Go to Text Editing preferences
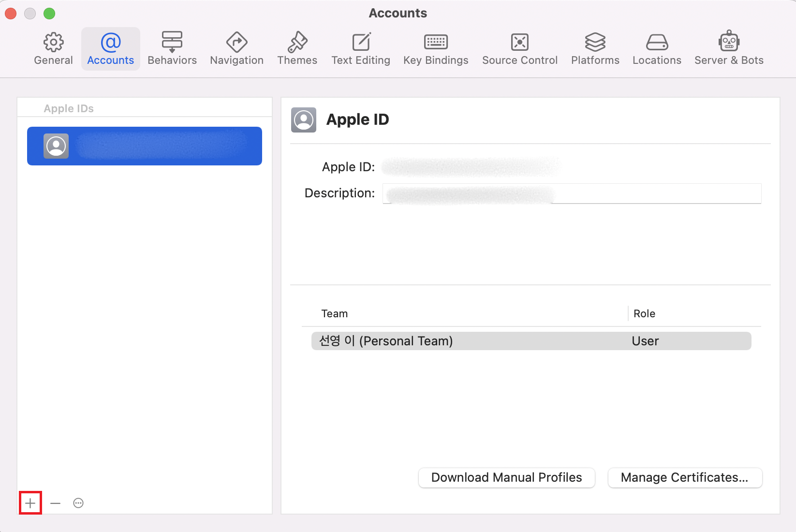Viewport: 796px width, 532px height. [x=361, y=49]
